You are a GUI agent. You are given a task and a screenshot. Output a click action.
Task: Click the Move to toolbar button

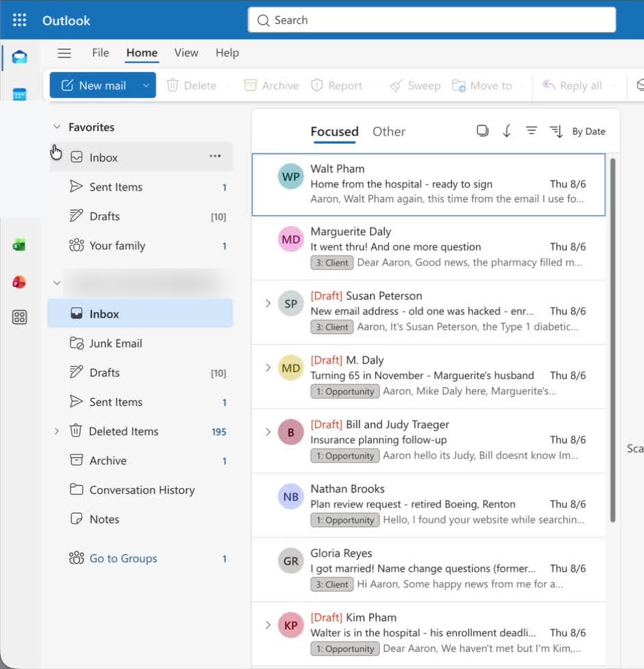[482, 86]
